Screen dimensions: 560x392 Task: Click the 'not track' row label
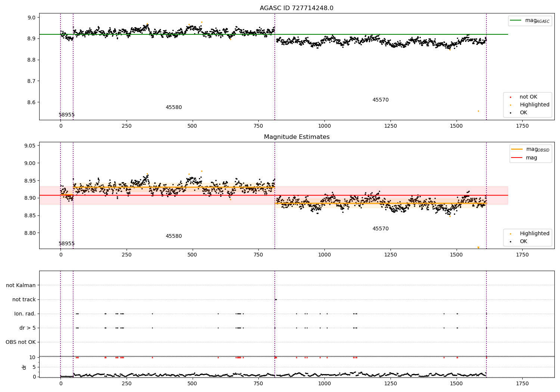24,300
